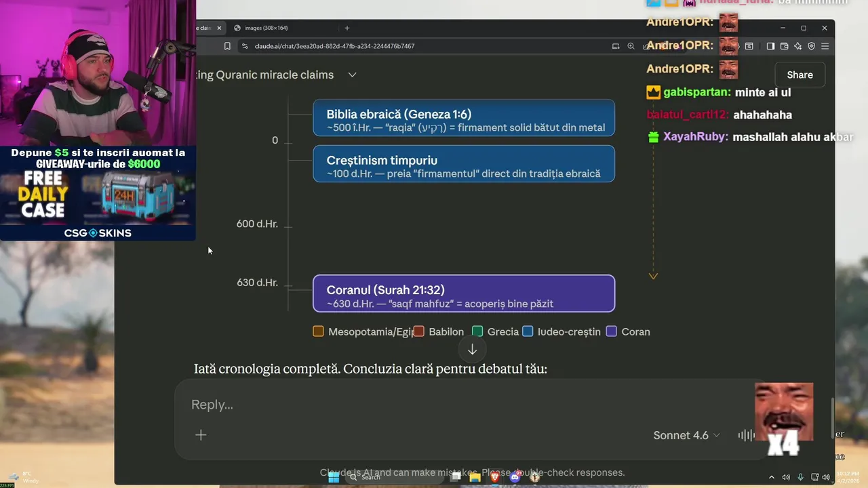Open the Brave wallet icon
The image size is (868, 488).
click(784, 46)
